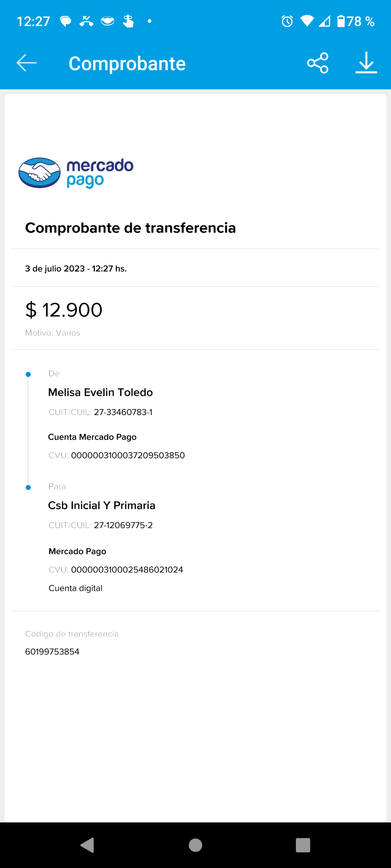
Task: Select transfer code 60199753854
Action: pyautogui.click(x=52, y=652)
